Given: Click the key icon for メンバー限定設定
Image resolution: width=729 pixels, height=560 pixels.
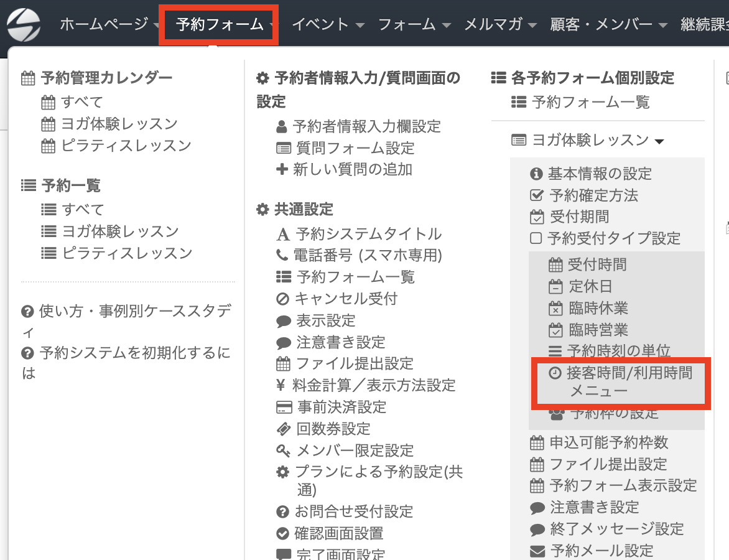Looking at the screenshot, I should [283, 450].
